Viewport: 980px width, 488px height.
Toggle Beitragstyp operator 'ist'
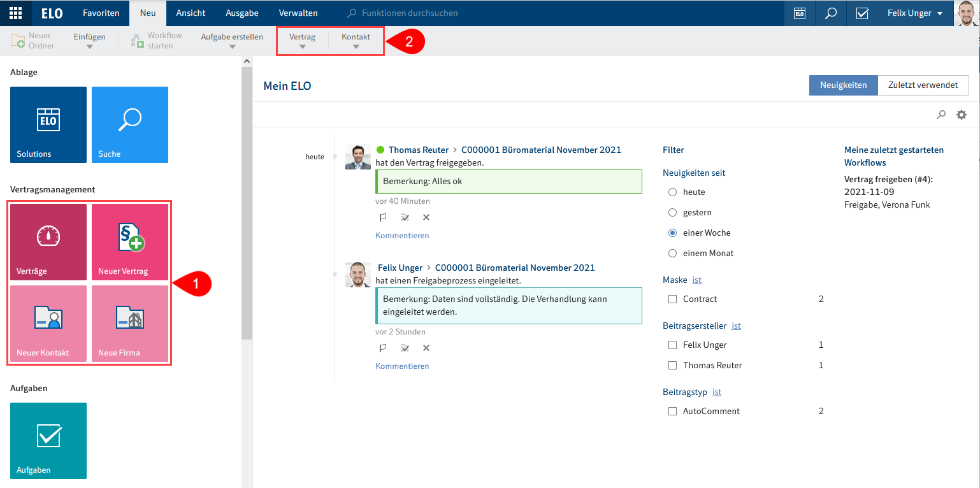tap(717, 392)
